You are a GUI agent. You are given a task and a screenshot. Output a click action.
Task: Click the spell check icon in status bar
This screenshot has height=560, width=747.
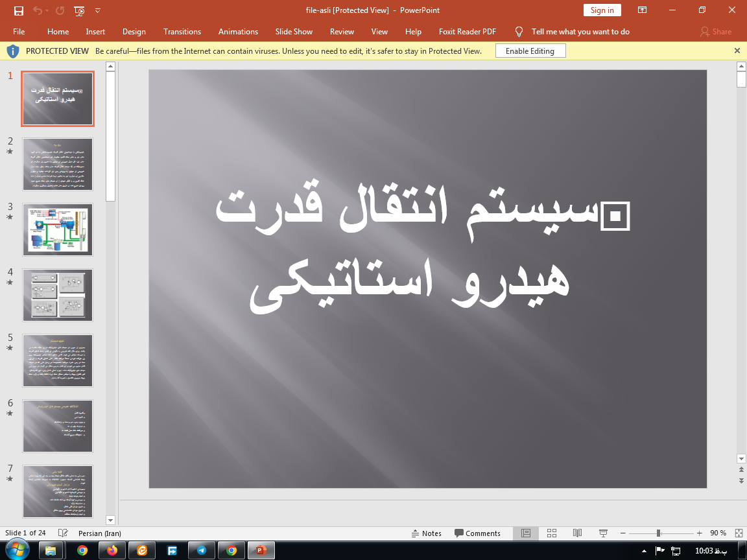pos(62,533)
